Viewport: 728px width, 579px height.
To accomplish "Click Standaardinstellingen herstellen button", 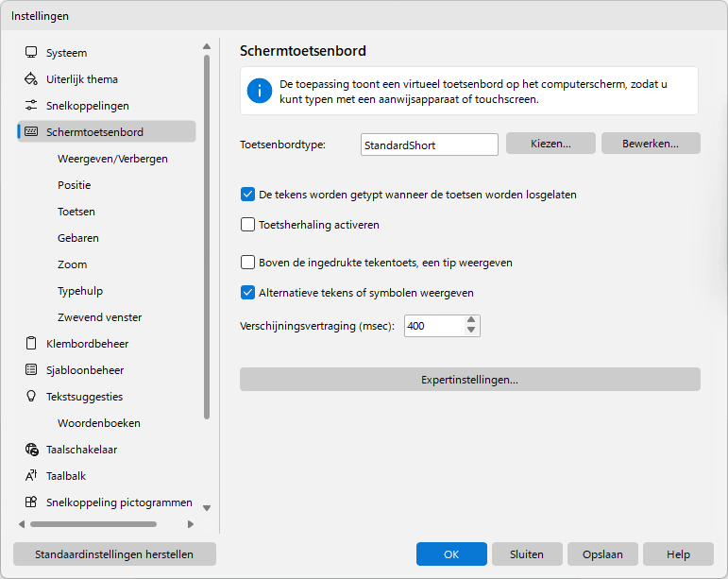I will pyautogui.click(x=114, y=553).
